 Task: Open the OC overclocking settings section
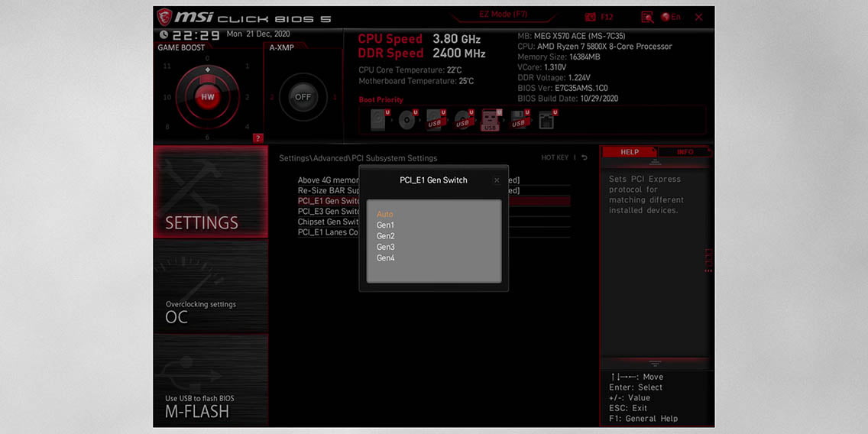(x=211, y=287)
